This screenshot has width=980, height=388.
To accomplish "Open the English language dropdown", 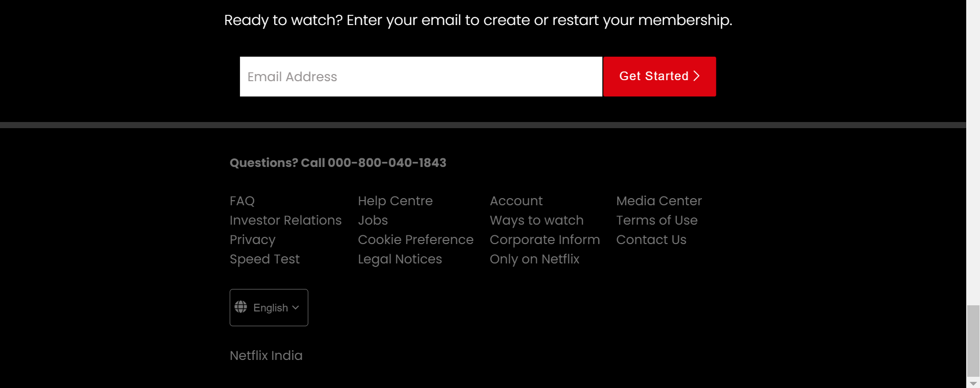I will point(268,307).
